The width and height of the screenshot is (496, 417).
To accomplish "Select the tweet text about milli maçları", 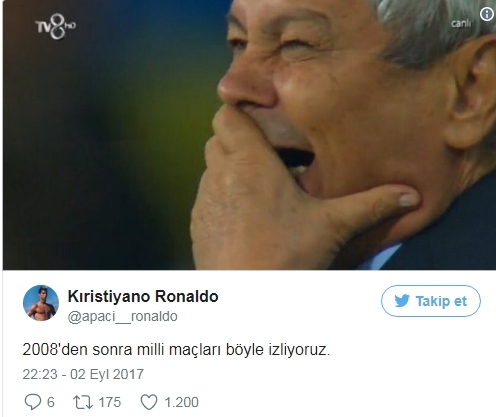I will pos(176,350).
